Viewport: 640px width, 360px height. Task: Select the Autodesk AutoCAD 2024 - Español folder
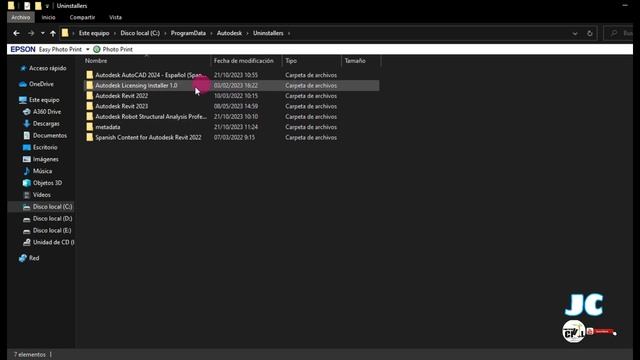tap(231, 75)
